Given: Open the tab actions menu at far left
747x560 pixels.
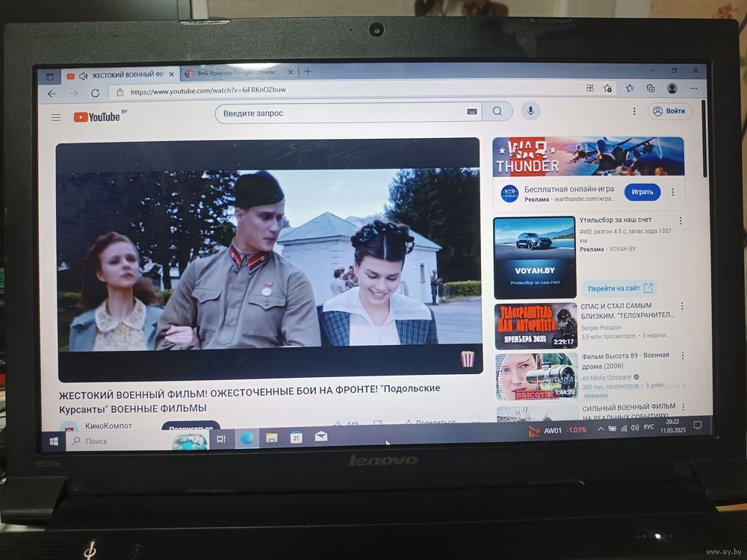Looking at the screenshot, I should pos(49,76).
